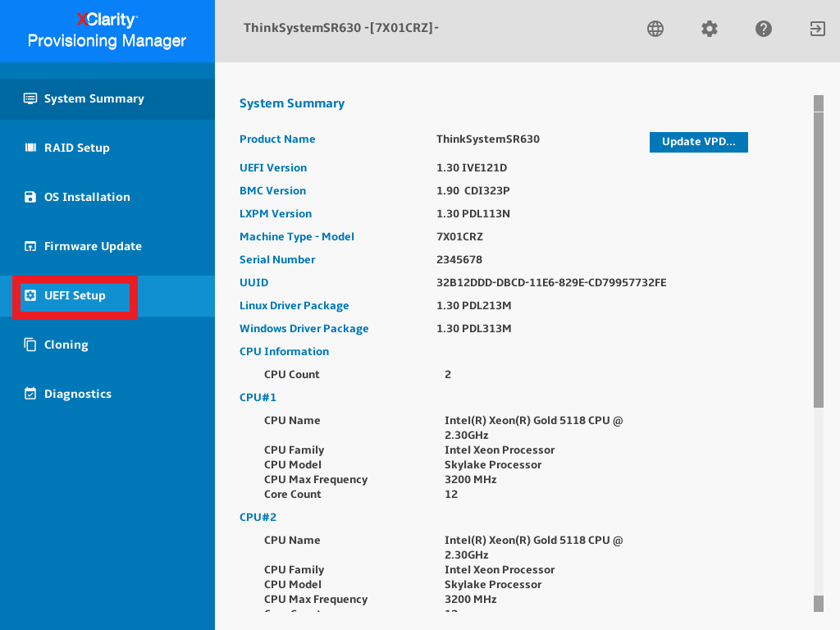Image resolution: width=840 pixels, height=630 pixels.
Task: Click the Update VPD... button
Action: coord(699,142)
